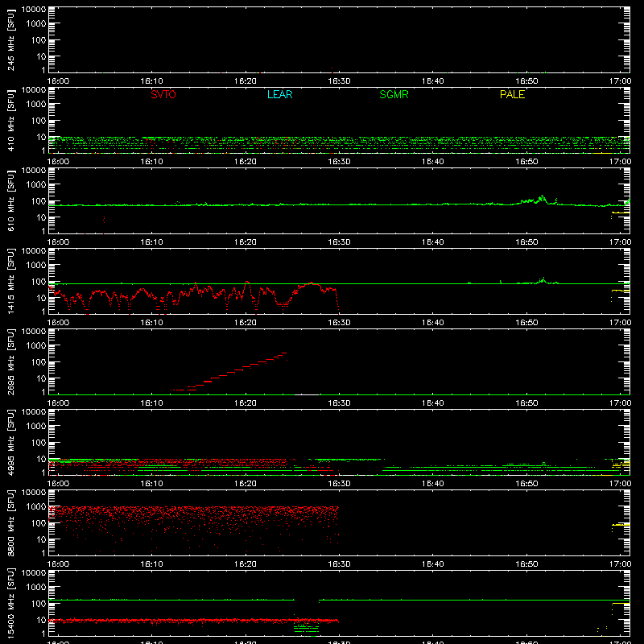
Task: Click 16:30 time label under 1415 MHz panel
Action: [x=339, y=323]
